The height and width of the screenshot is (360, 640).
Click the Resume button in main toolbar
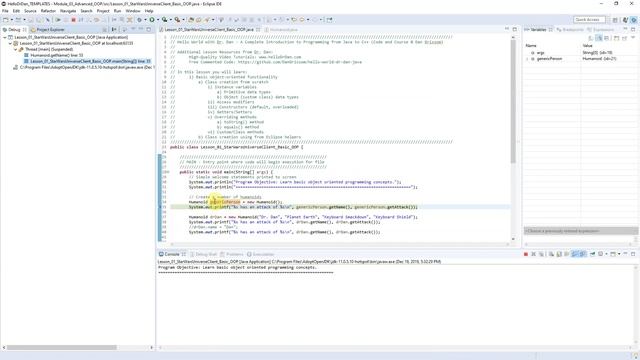point(58,20)
